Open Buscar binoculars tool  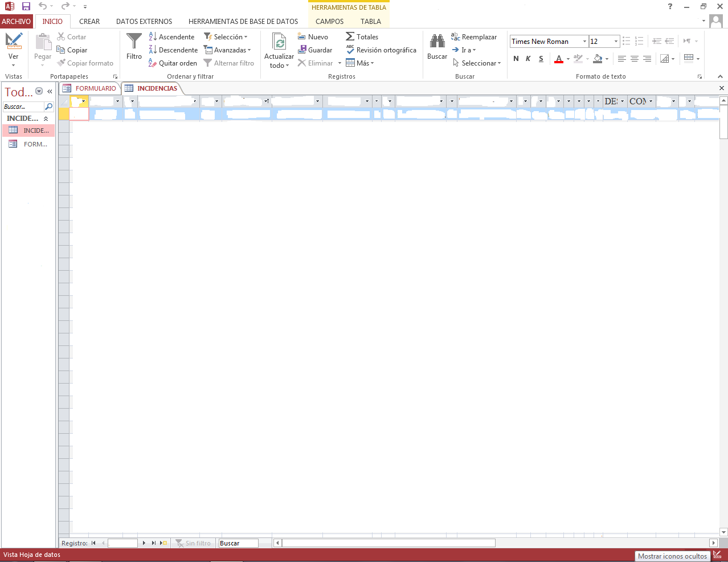click(x=437, y=42)
